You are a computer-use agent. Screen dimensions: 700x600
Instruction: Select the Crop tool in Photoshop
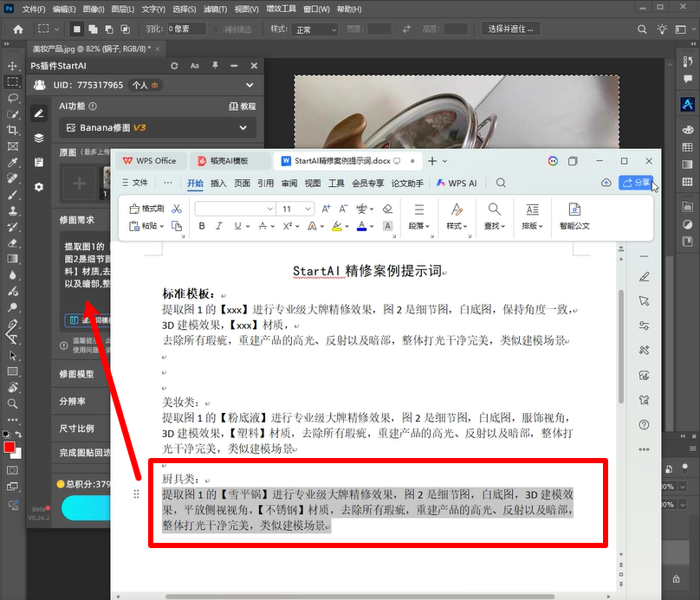click(12, 130)
